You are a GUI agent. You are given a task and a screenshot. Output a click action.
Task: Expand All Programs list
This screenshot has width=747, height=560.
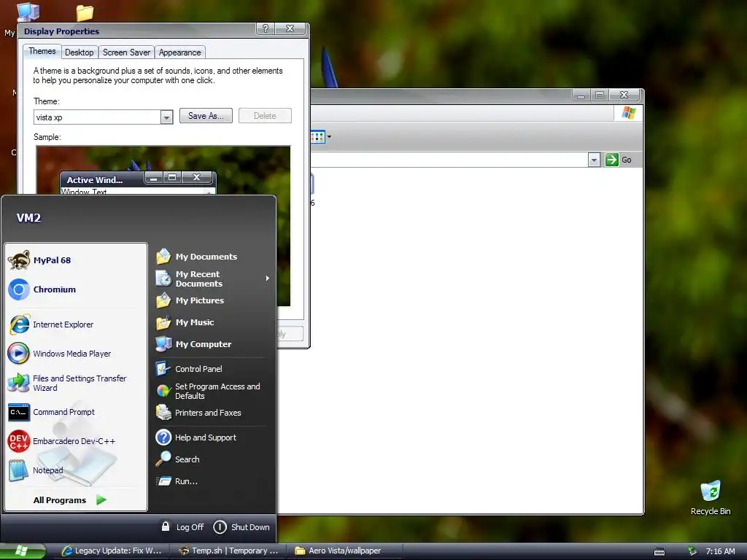[x=70, y=500]
